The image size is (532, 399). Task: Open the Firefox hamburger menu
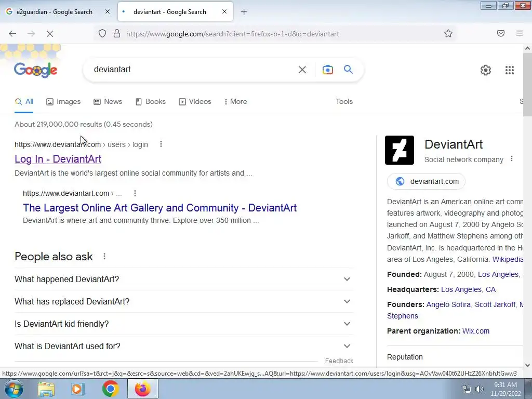[x=520, y=34]
